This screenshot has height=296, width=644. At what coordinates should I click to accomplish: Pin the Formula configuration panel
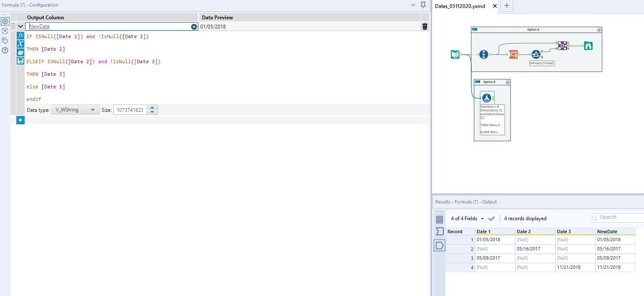pos(423,5)
